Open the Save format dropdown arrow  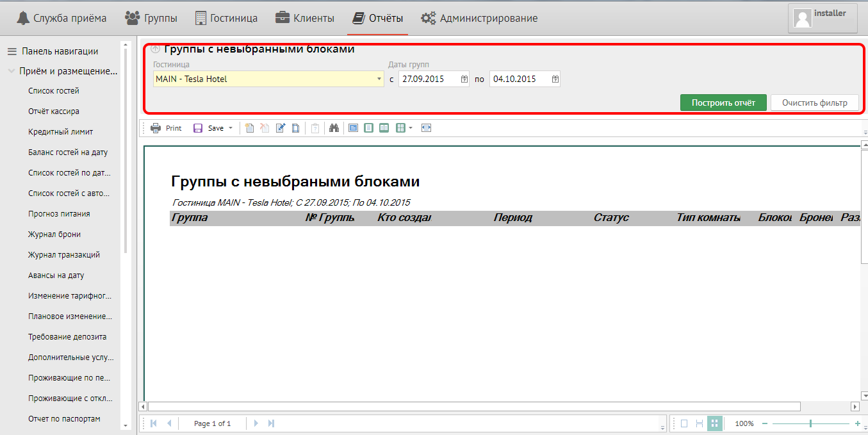pyautogui.click(x=231, y=128)
